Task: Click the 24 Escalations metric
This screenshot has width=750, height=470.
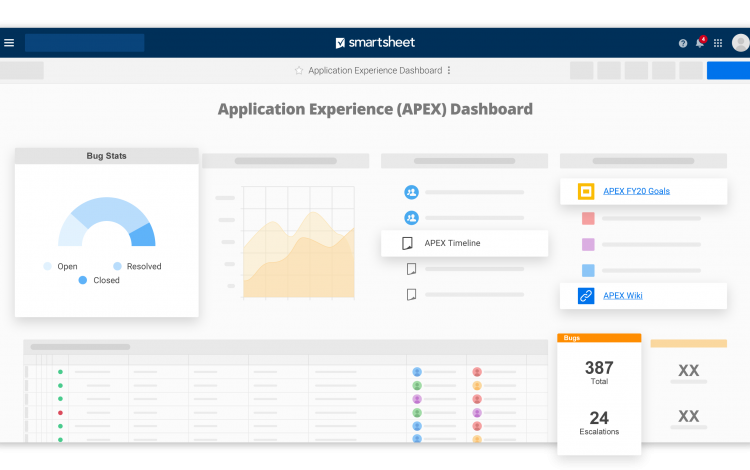Action: click(x=599, y=422)
